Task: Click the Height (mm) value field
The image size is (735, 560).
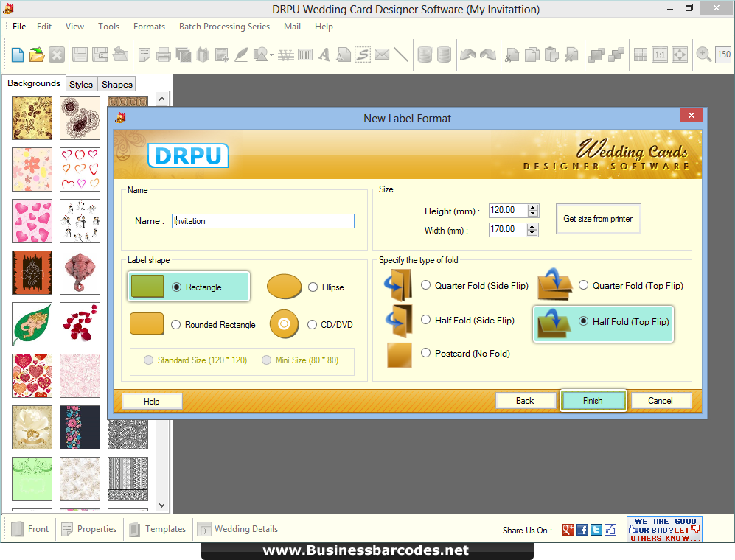Action: click(508, 211)
